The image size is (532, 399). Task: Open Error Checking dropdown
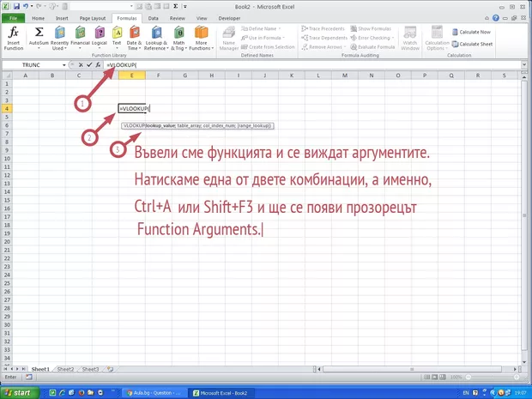[x=372, y=38]
